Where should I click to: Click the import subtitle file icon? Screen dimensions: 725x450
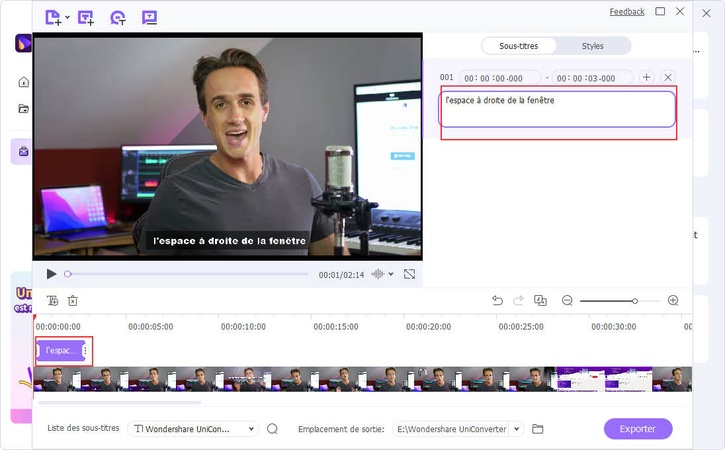tap(149, 18)
